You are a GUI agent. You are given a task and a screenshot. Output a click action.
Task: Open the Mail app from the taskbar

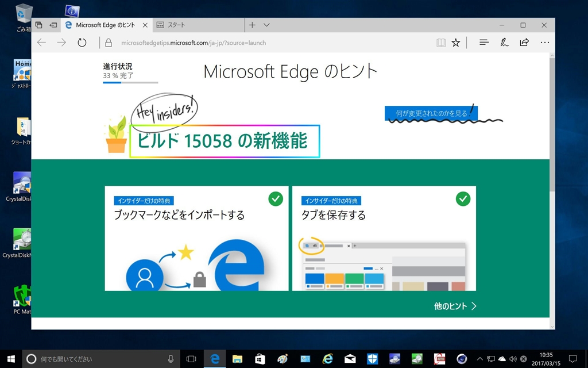pos(350,359)
